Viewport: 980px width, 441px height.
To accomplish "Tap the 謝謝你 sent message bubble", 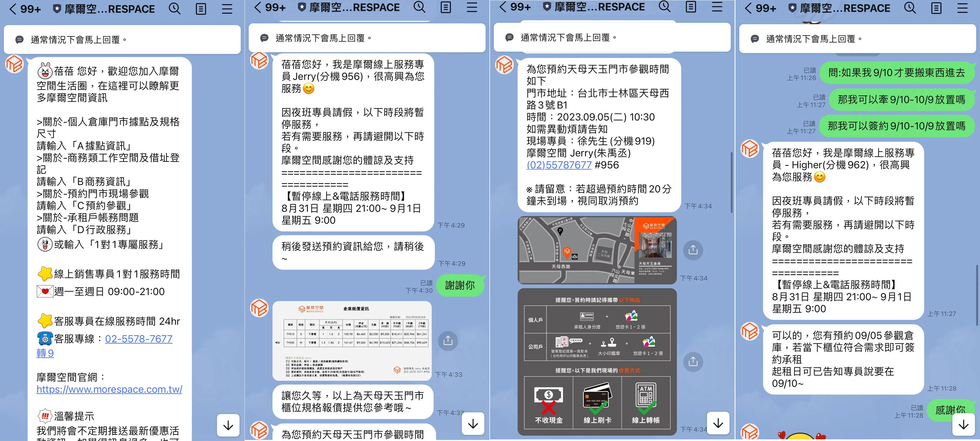I will 460,285.
